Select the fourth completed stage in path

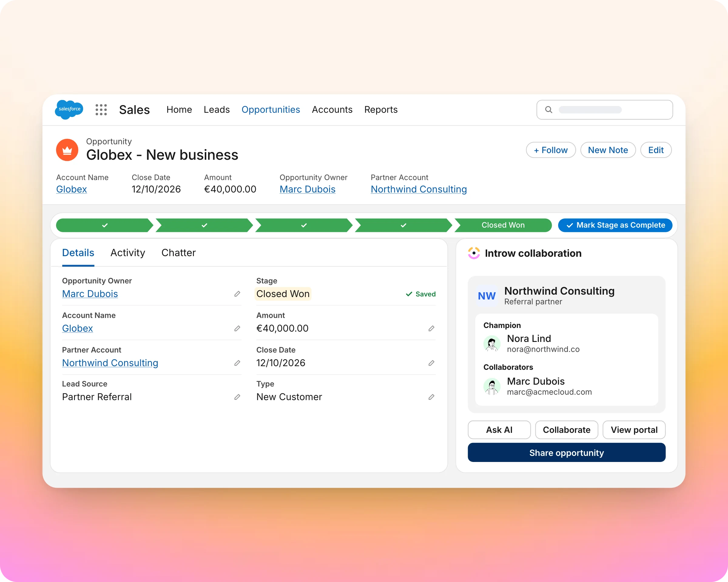tap(403, 225)
